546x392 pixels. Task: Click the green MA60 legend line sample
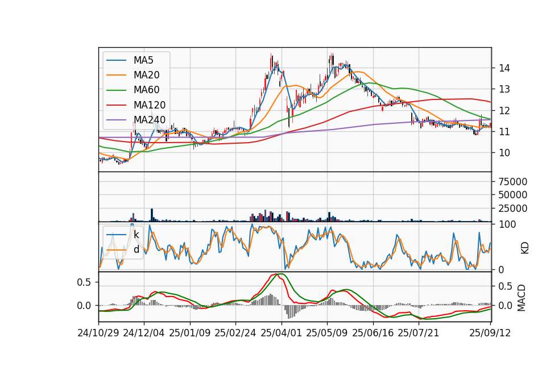116,90
